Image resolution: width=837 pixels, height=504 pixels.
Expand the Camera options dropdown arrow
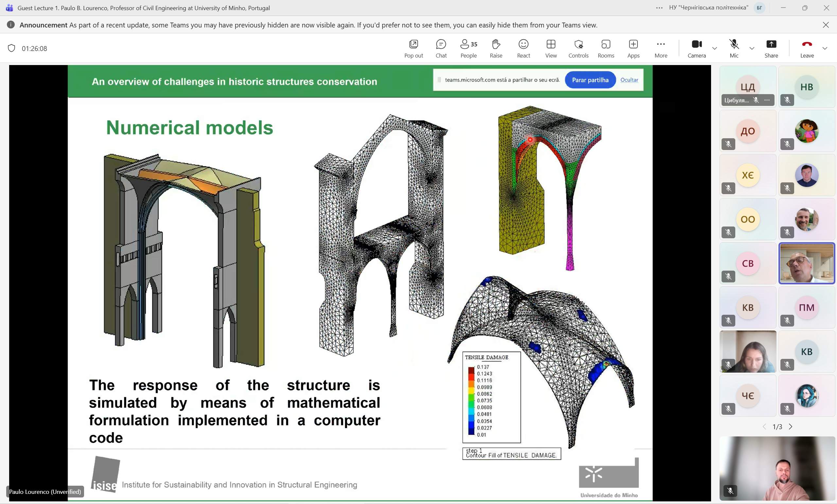pos(715,48)
